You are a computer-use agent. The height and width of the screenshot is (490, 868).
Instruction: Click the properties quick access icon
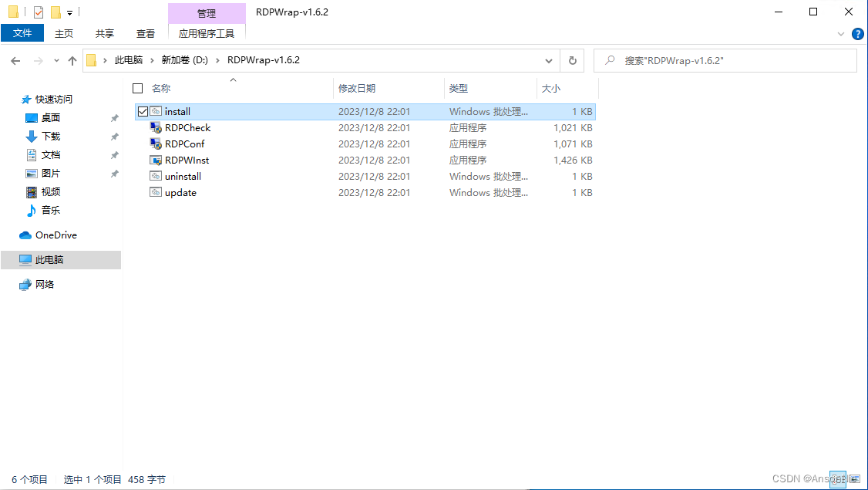click(x=39, y=12)
